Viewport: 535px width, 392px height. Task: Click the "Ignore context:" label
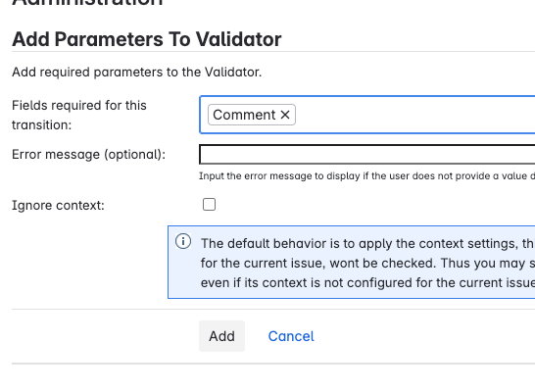pos(58,205)
